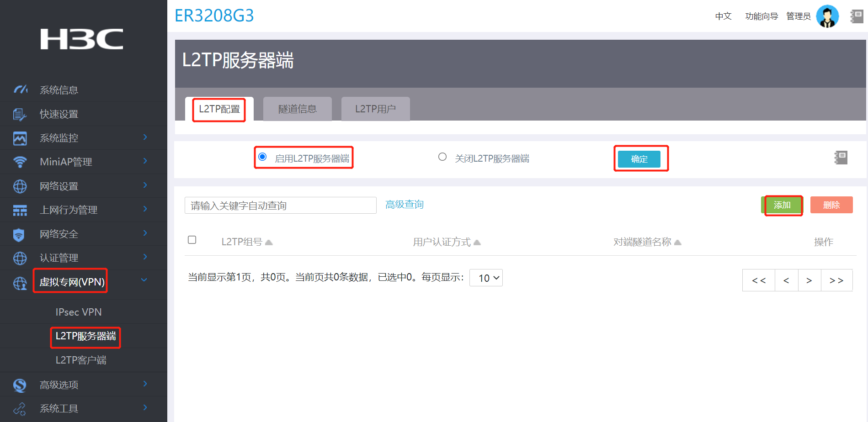Image resolution: width=868 pixels, height=422 pixels.
Task: Open L2TP客户端 submenu item
Action: point(81,360)
